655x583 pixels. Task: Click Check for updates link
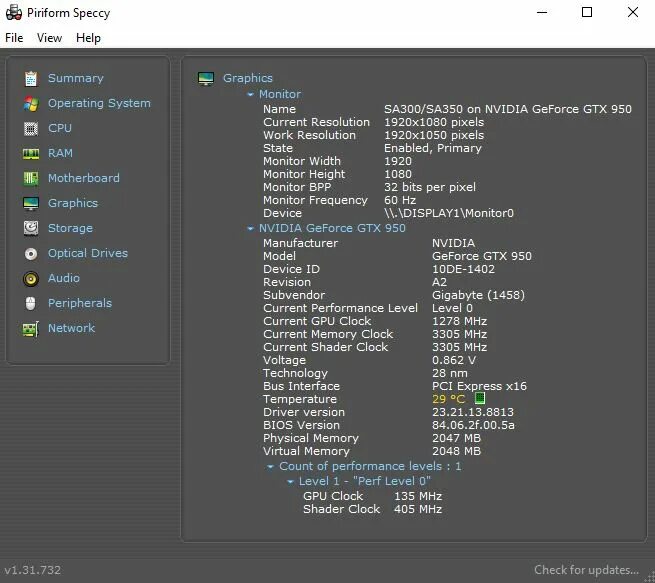click(586, 570)
